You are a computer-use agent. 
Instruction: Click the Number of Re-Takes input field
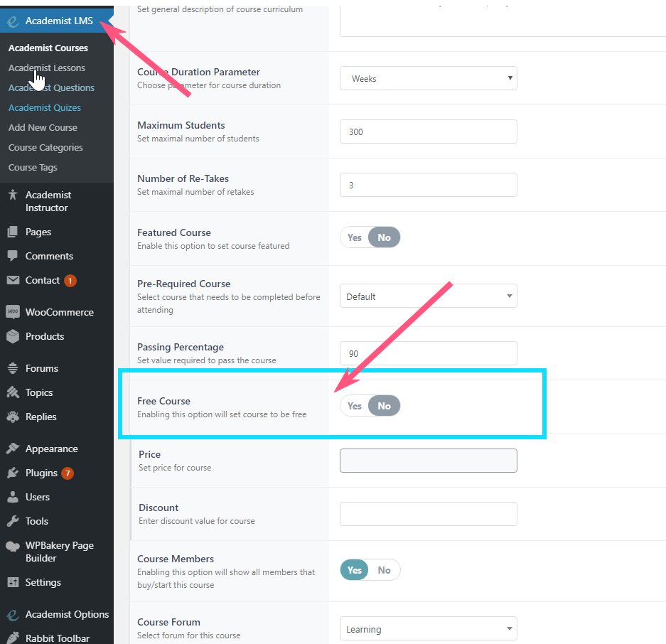pos(428,185)
